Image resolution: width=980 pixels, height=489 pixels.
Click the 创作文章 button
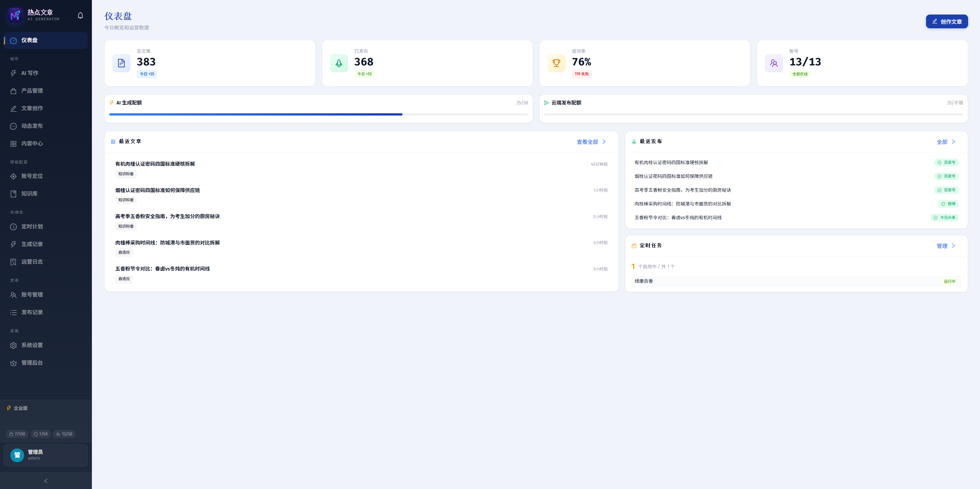(947, 21)
